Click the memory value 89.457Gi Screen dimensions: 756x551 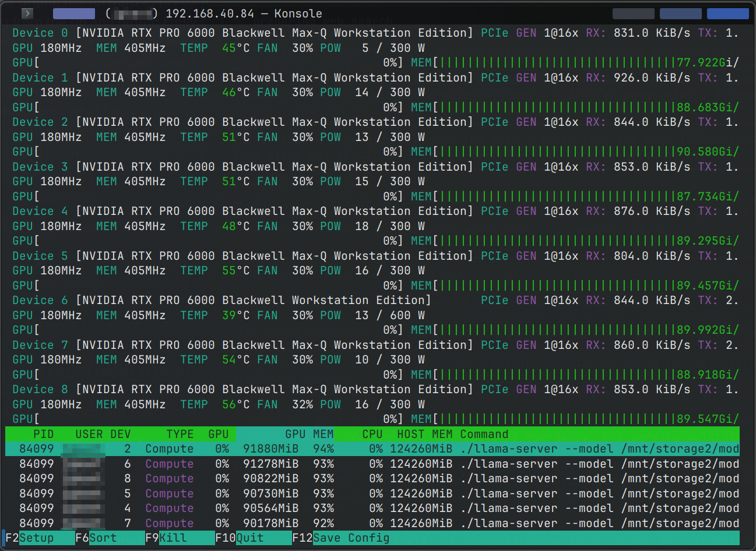(x=705, y=286)
